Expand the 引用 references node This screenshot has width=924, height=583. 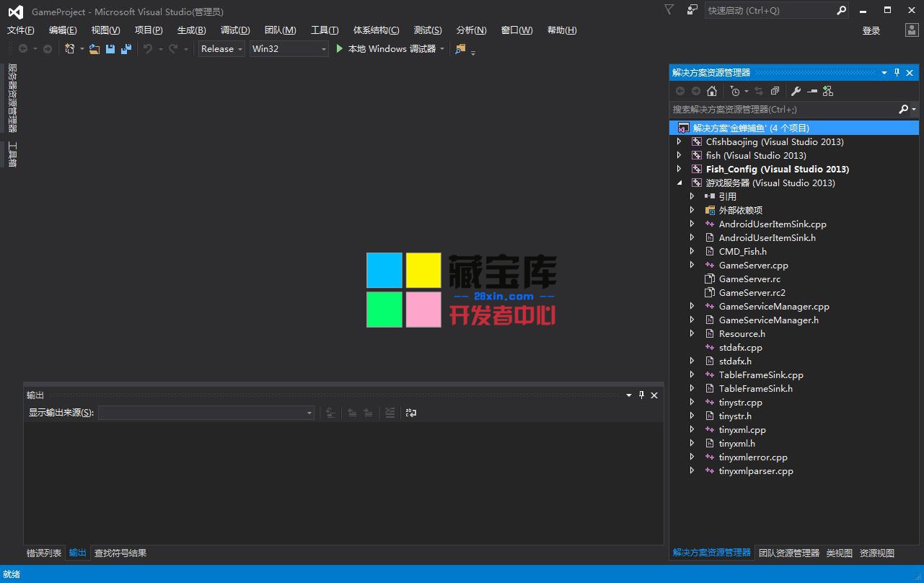[x=692, y=196]
